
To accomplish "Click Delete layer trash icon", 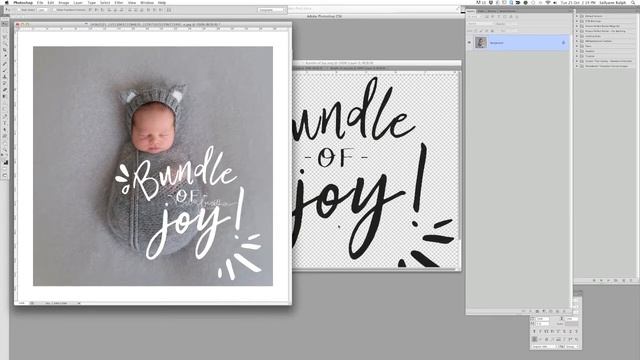I will pyautogui.click(x=564, y=311).
